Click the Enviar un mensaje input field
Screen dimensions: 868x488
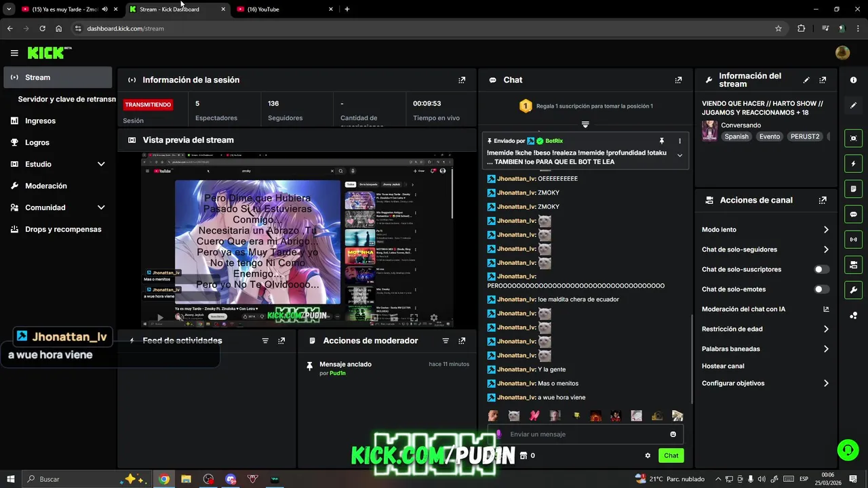click(x=585, y=434)
